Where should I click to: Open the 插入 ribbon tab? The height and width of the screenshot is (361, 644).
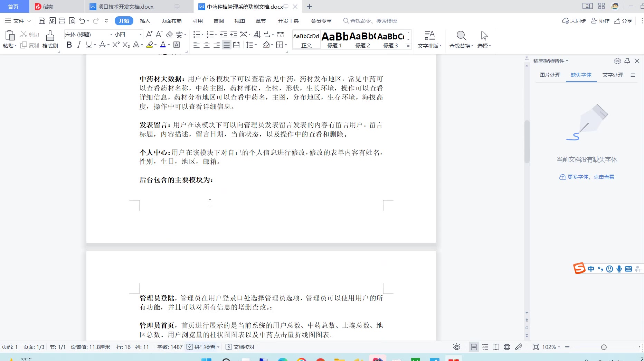pyautogui.click(x=145, y=21)
